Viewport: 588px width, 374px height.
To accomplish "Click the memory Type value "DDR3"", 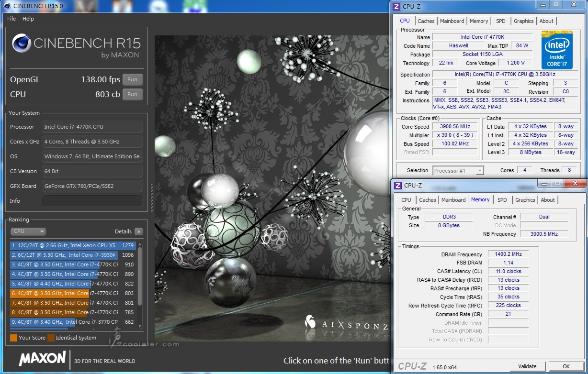I will pyautogui.click(x=449, y=217).
